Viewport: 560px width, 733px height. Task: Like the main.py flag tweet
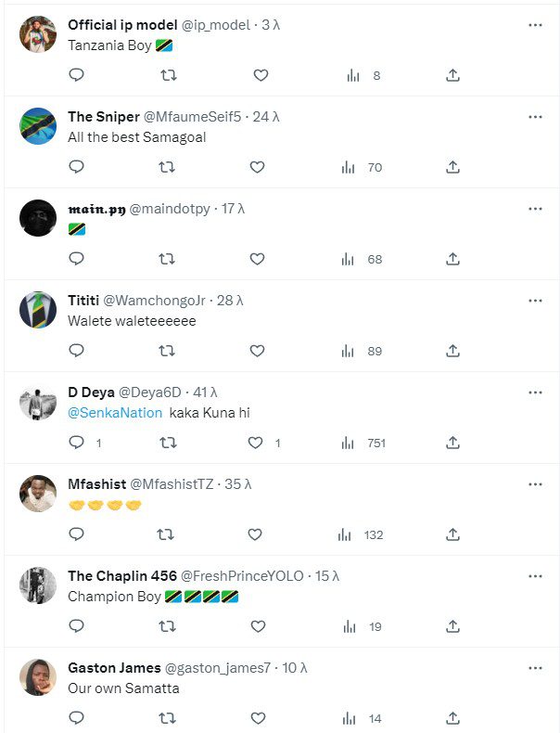[x=258, y=259]
